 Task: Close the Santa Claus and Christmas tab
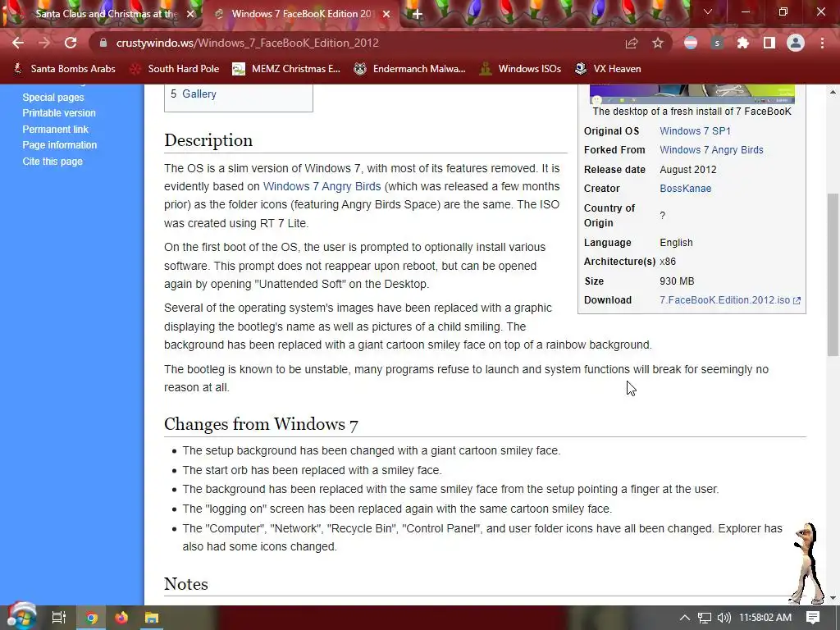point(190,14)
